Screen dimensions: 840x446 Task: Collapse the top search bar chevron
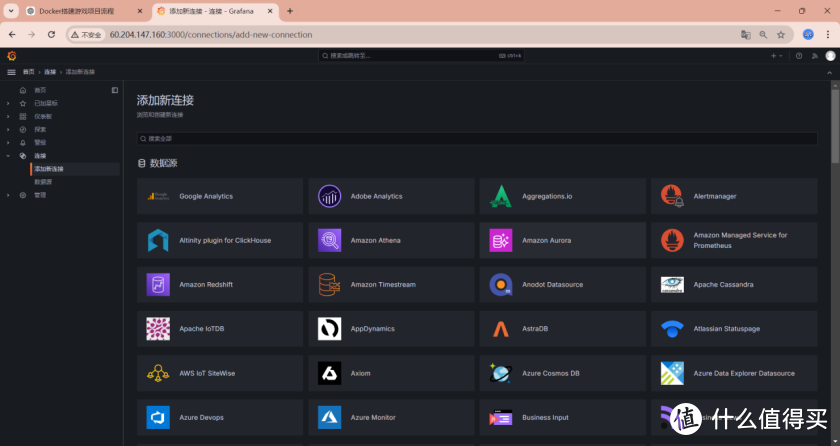click(829, 72)
